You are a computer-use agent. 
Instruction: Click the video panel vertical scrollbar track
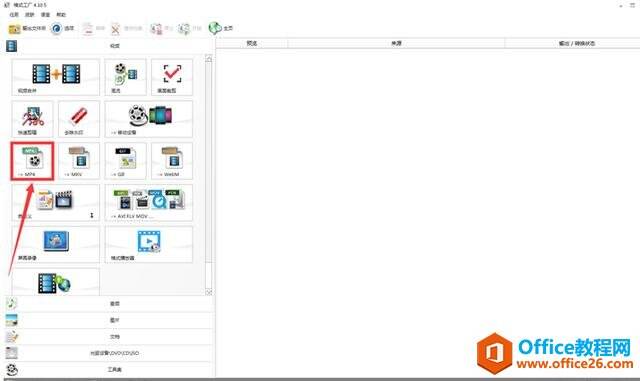(x=209, y=275)
